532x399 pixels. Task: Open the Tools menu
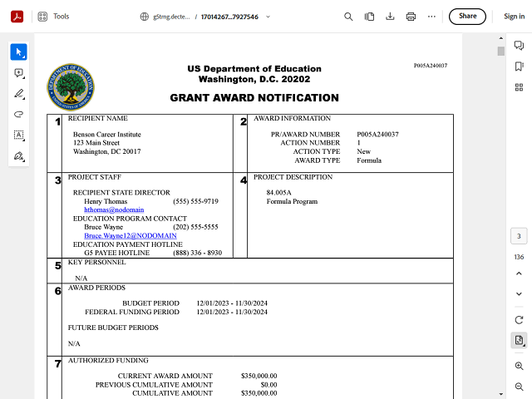pos(54,17)
